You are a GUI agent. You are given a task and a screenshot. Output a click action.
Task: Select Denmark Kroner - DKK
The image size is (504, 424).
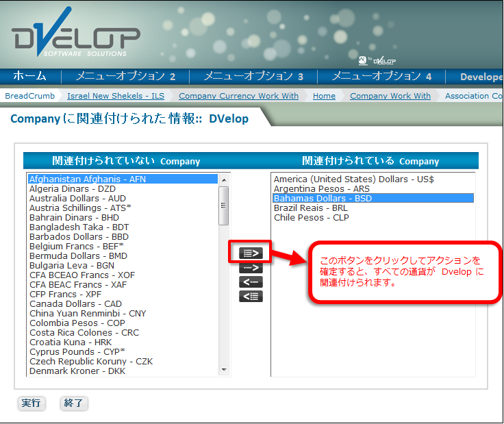[x=123, y=371]
